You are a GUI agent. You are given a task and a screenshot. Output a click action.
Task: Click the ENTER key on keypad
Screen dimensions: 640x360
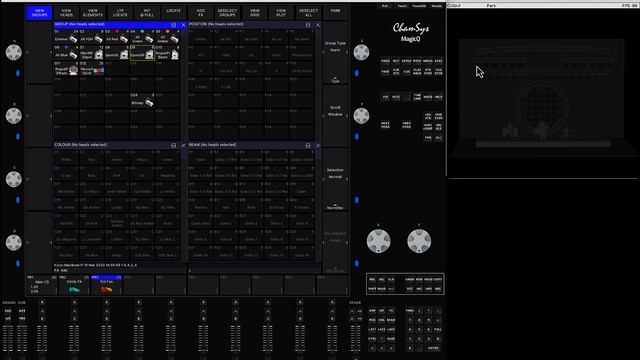433,348
